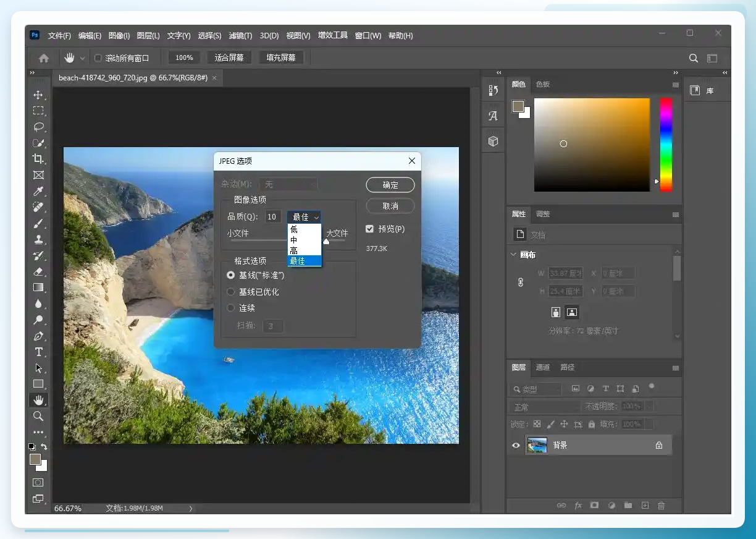The width and height of the screenshot is (756, 539).
Task: Toggle the layer filter on/off switch
Action: point(651,387)
